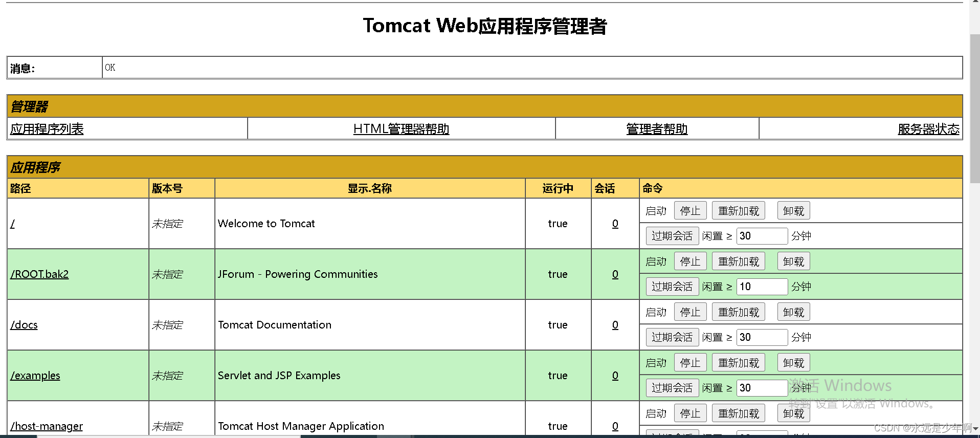
Task: Select the 'Welcome to Tomcat' display name
Action: point(266,224)
